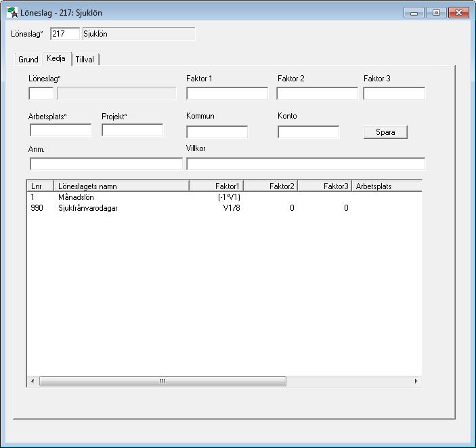Switch to the Grund tab

[x=28, y=59]
